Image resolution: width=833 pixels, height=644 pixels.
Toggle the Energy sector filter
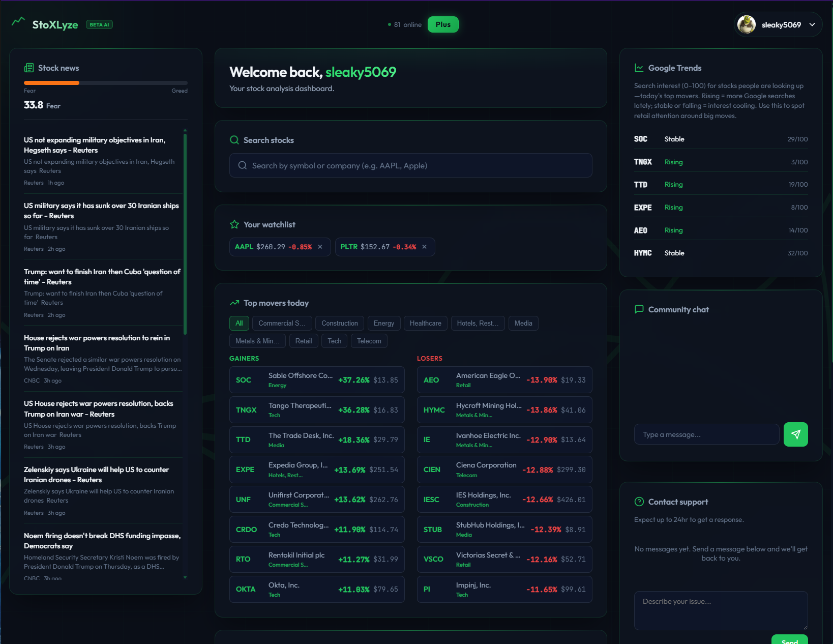click(x=383, y=323)
